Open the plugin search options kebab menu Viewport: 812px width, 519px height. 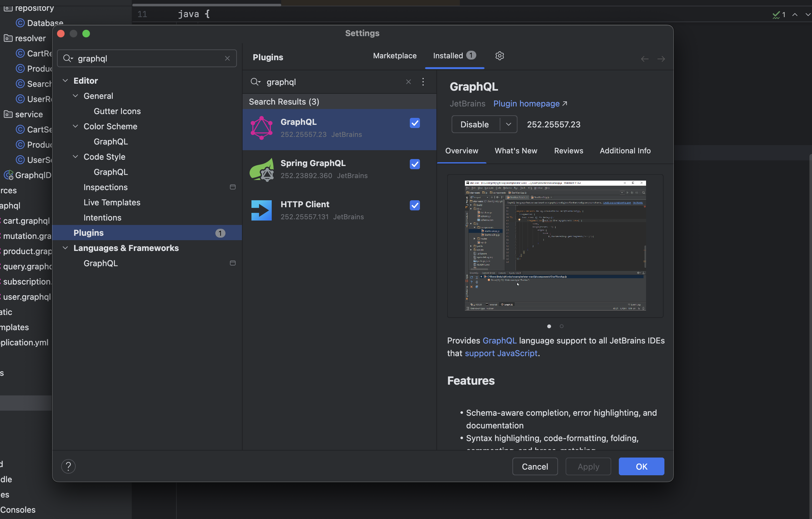[x=423, y=82]
